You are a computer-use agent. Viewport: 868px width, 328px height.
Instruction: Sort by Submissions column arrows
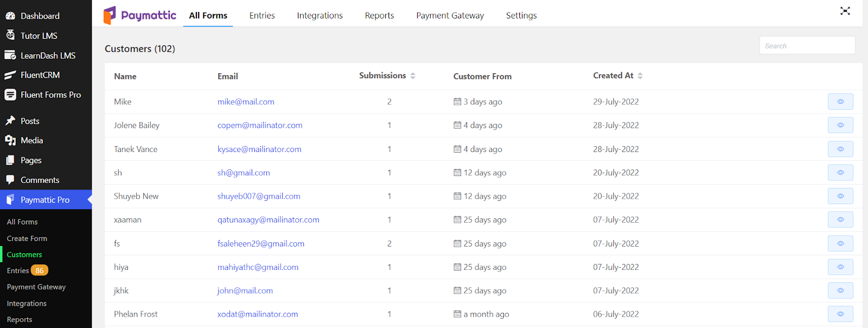click(413, 76)
